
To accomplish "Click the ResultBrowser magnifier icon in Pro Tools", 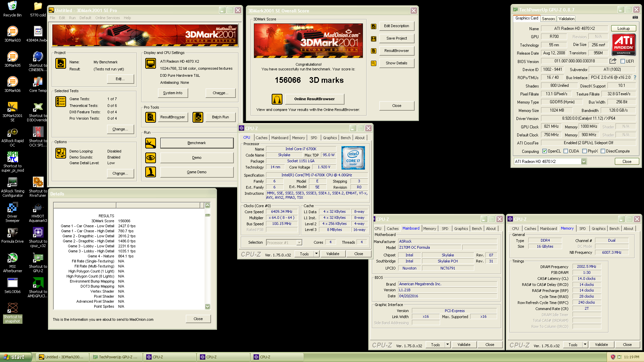I will tap(151, 117).
